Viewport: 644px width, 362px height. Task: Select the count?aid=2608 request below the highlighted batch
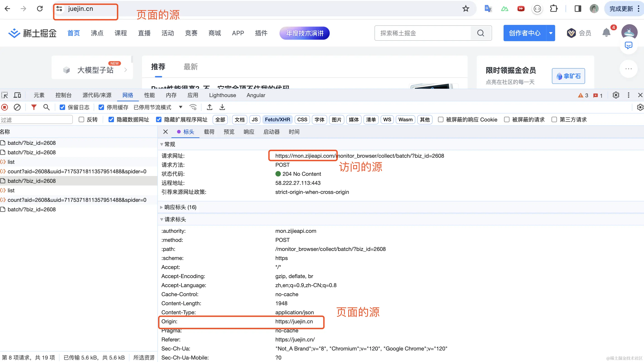point(77,200)
